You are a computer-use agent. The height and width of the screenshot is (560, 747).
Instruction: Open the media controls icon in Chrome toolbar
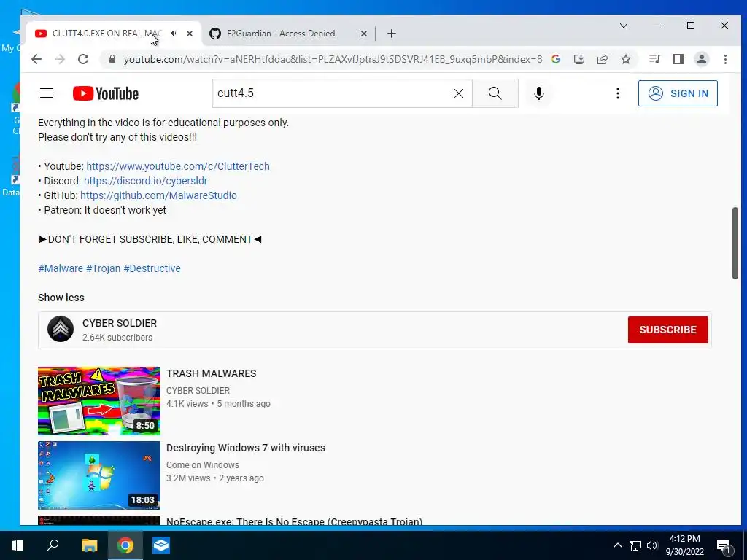[x=654, y=59]
